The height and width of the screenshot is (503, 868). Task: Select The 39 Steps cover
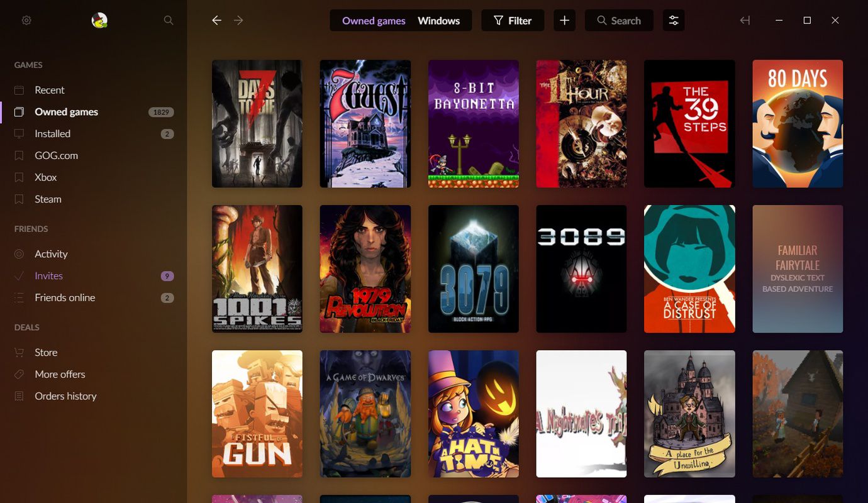coord(689,124)
